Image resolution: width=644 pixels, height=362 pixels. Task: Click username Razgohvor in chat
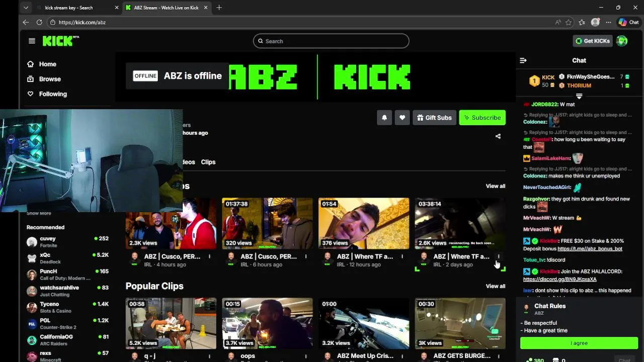536,199
